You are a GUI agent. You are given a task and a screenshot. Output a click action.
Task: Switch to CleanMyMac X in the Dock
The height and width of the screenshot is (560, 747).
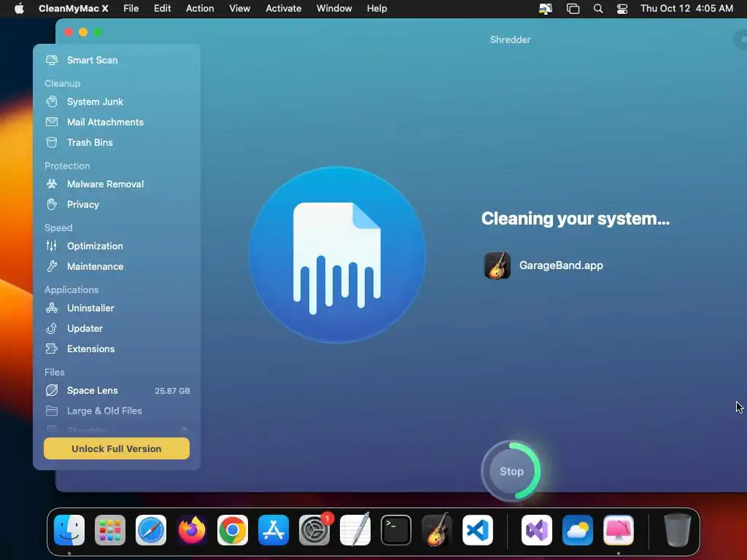619,530
